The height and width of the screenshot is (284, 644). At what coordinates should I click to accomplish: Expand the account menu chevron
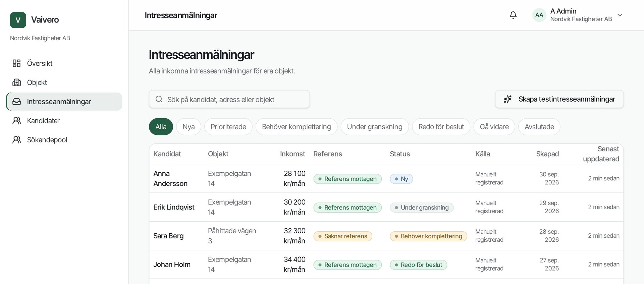[620, 15]
